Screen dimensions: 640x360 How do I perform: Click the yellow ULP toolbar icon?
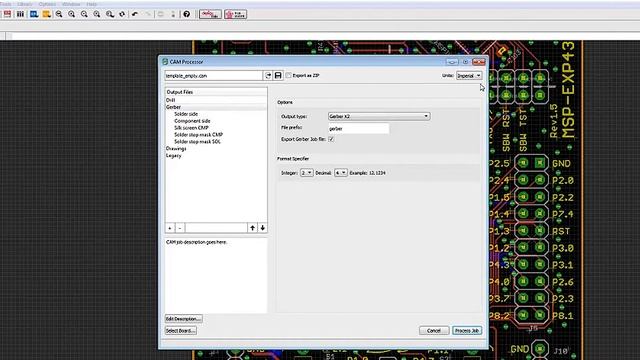coord(47,14)
